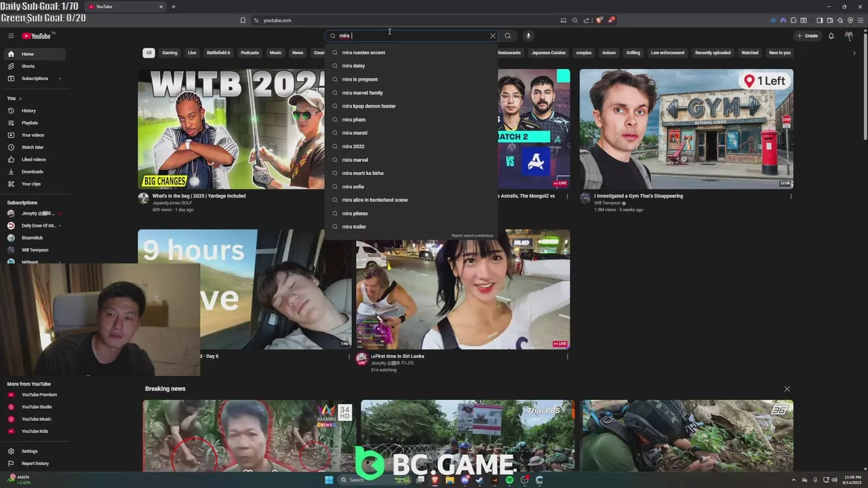Open the WITB 2025 video thumbnail
This screenshot has height=488, width=868.
pos(231,129)
